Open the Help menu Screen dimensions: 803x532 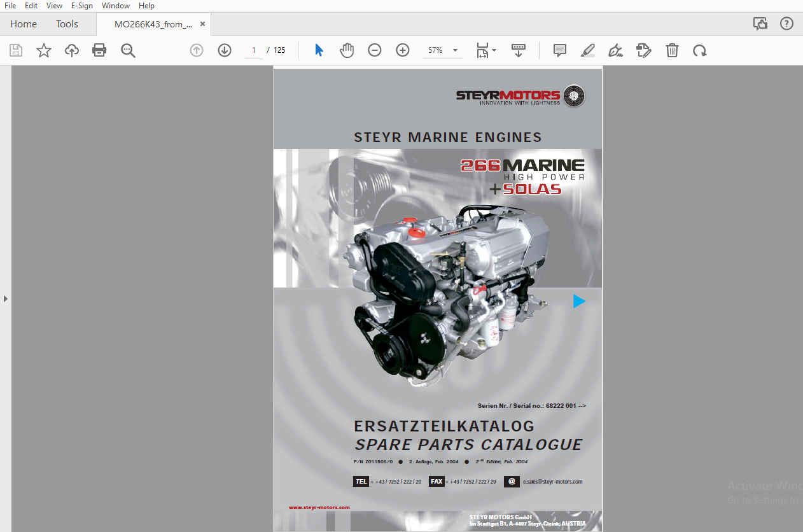pos(146,6)
